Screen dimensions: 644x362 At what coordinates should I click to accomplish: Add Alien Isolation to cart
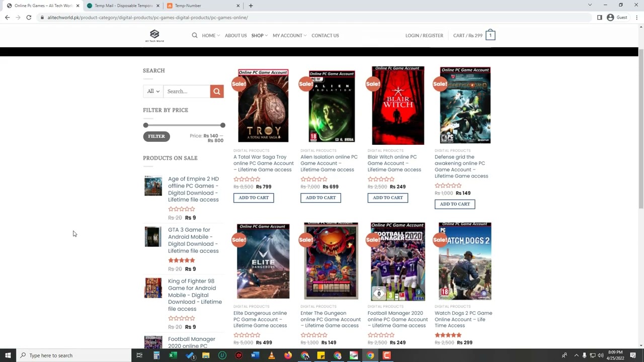[x=320, y=198]
